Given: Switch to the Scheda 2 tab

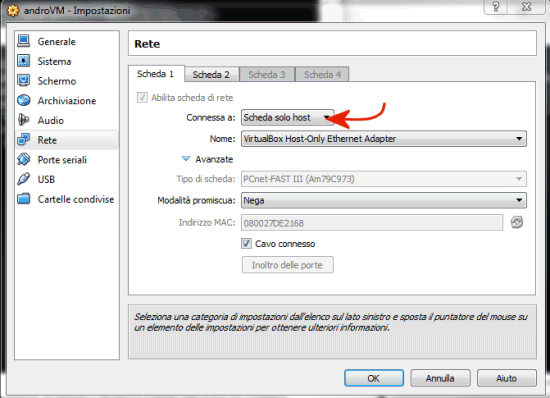Looking at the screenshot, I should click(211, 74).
